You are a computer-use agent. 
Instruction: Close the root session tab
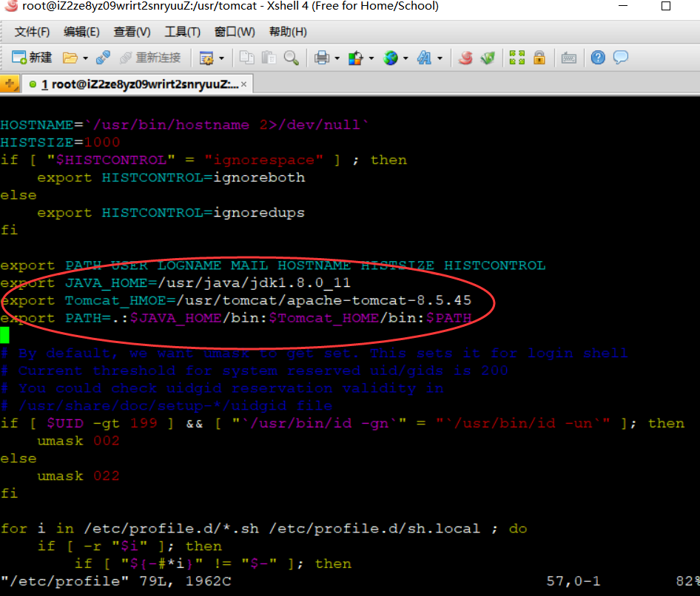pos(243,84)
